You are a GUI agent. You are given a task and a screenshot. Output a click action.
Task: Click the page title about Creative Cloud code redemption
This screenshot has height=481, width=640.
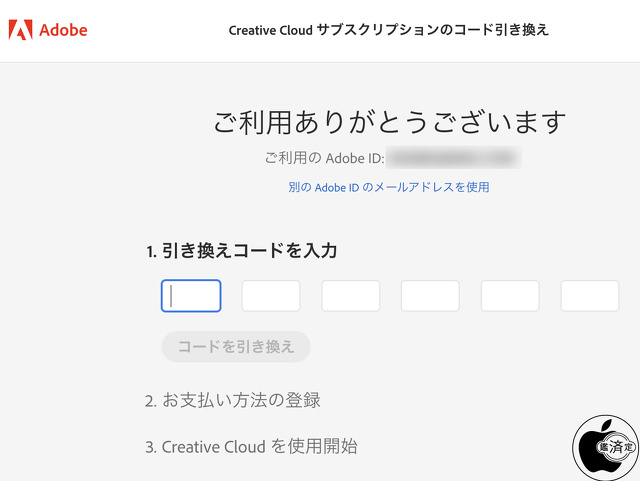tap(388, 30)
